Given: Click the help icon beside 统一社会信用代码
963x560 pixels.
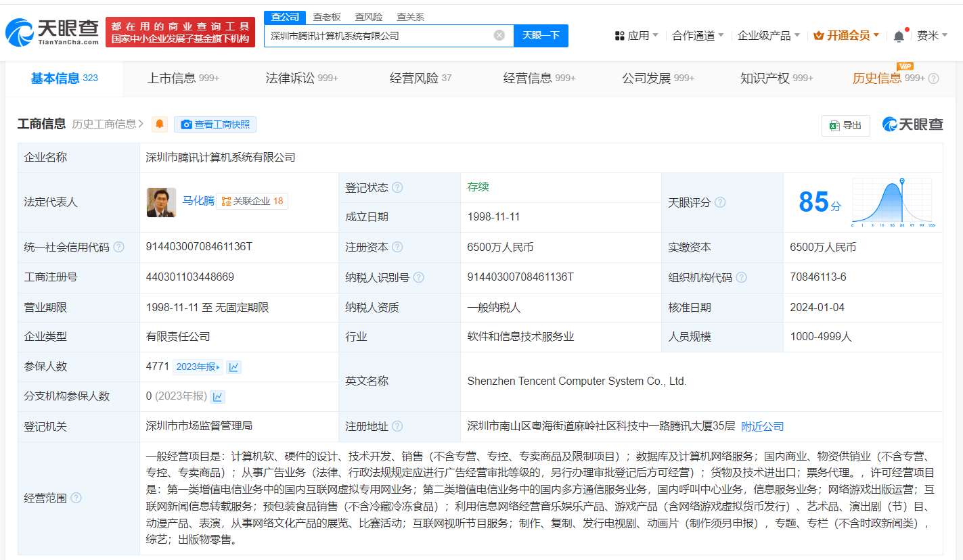Looking at the screenshot, I should [x=119, y=248].
